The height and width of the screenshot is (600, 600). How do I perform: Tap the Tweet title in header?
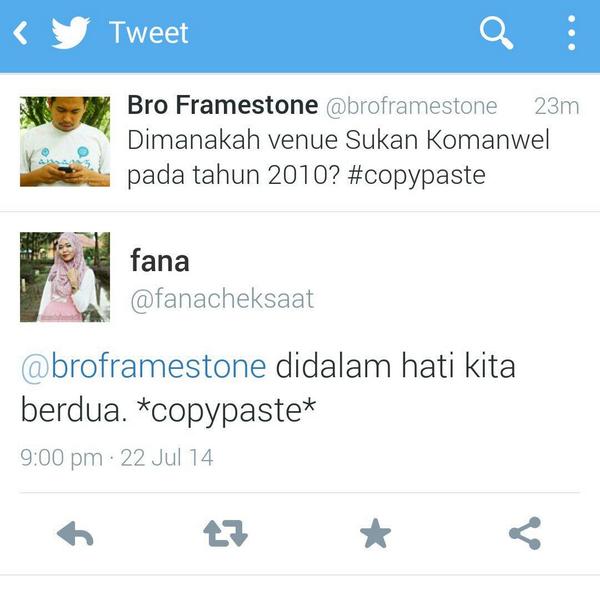coord(149,33)
